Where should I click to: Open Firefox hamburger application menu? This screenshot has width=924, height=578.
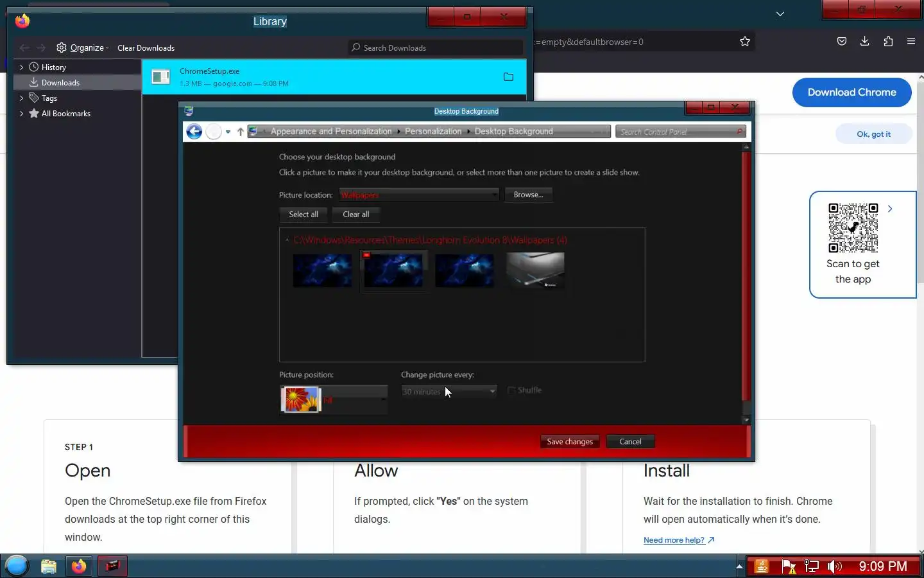pyautogui.click(x=911, y=42)
